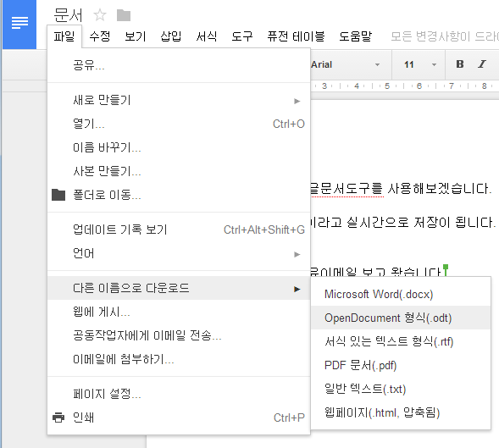This screenshot has height=448, width=499.
Task: Click the document title 문서
Action: [68, 15]
